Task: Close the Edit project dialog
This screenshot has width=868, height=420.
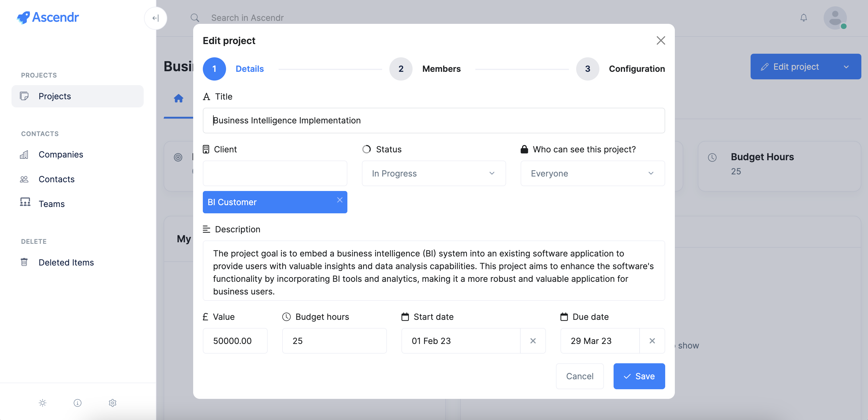Action: click(660, 40)
